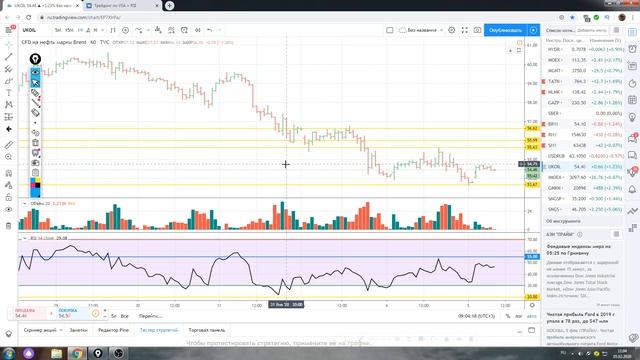
Task: Take a chart snapshot with the camera
Action: [477, 30]
